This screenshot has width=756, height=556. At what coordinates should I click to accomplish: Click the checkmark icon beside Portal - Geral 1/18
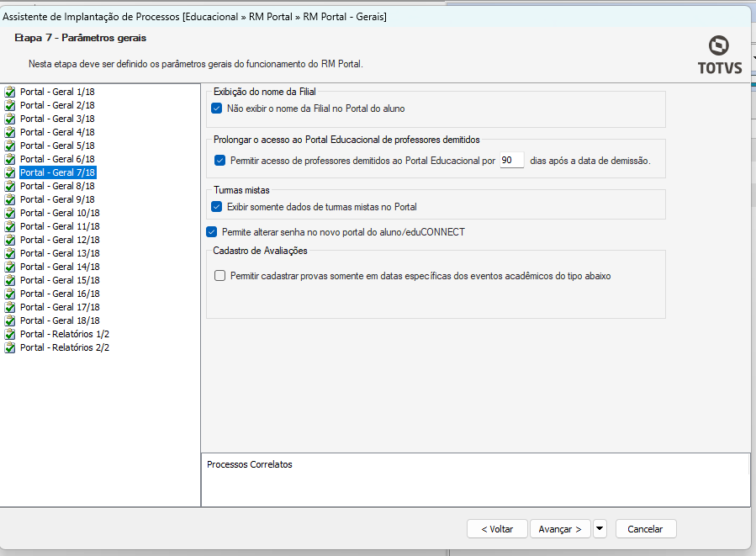pyautogui.click(x=11, y=92)
